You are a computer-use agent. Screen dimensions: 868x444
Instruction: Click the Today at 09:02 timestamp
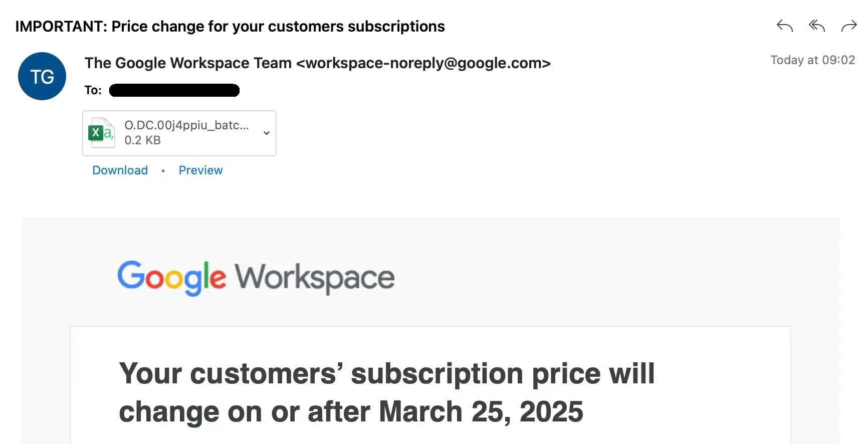[812, 60]
